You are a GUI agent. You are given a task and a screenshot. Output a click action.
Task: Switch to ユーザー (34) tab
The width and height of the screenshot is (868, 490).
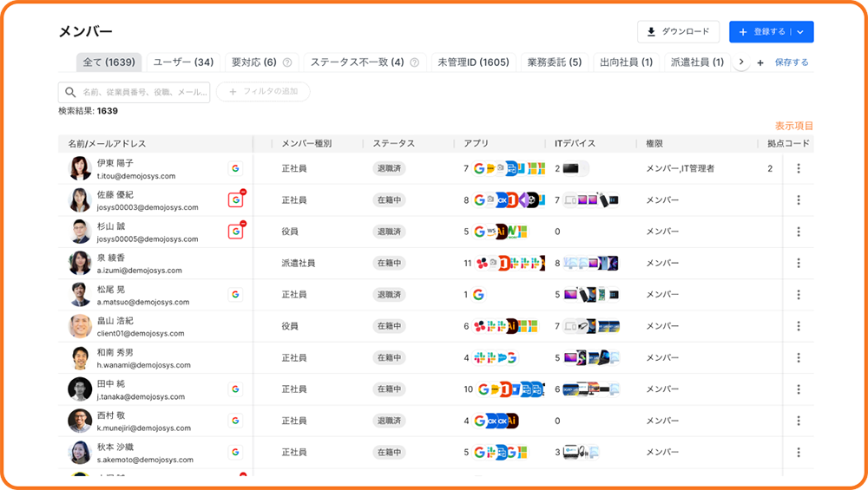(183, 62)
